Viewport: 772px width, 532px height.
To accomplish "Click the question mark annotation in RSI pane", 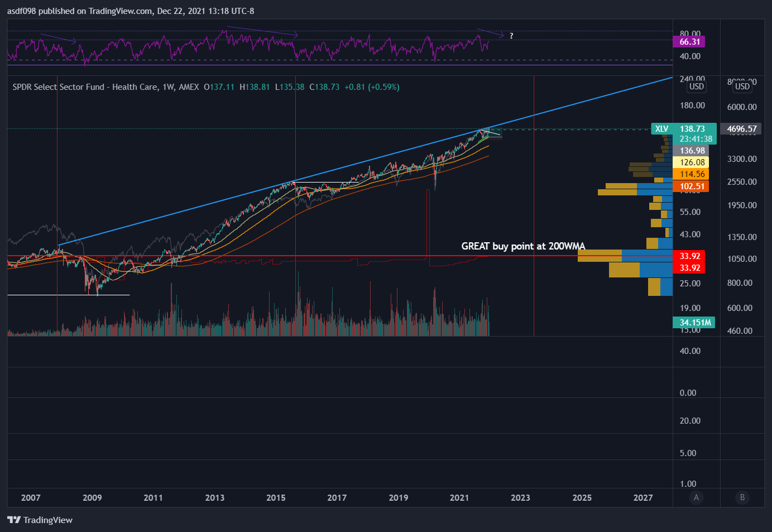I will coord(511,36).
